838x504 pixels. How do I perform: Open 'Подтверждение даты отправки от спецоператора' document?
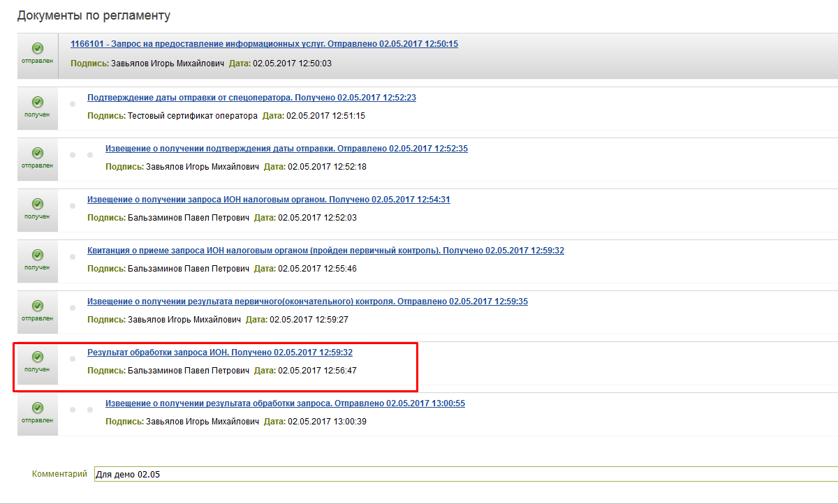point(251,98)
